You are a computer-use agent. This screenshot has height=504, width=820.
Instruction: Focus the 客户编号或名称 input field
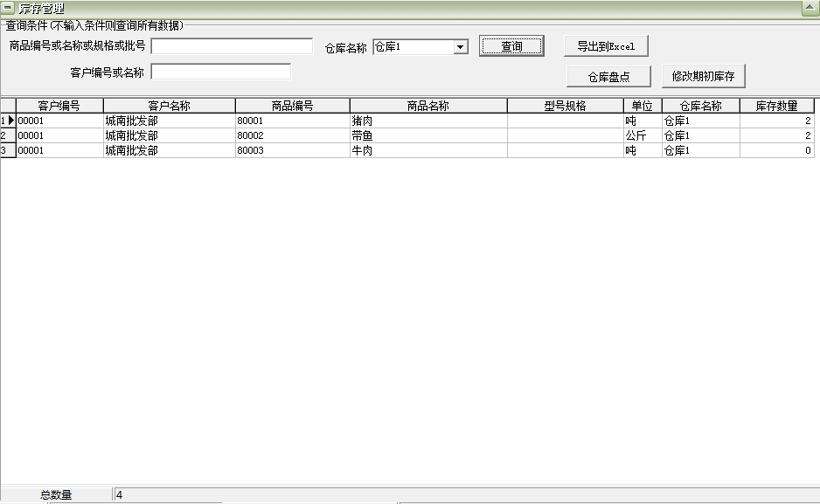point(220,72)
